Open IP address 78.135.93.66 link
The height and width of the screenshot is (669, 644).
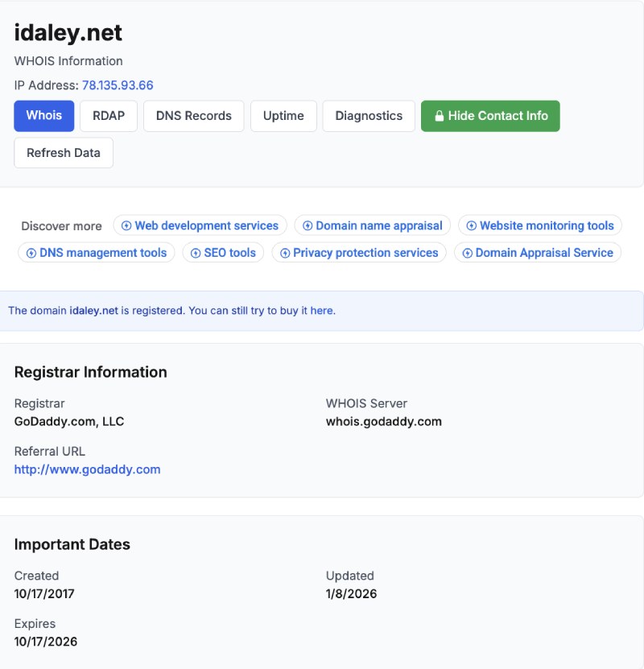[x=118, y=85]
